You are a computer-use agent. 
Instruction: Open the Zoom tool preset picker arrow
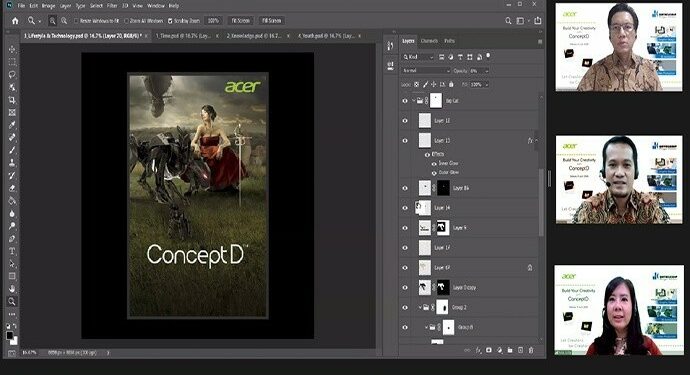point(39,21)
